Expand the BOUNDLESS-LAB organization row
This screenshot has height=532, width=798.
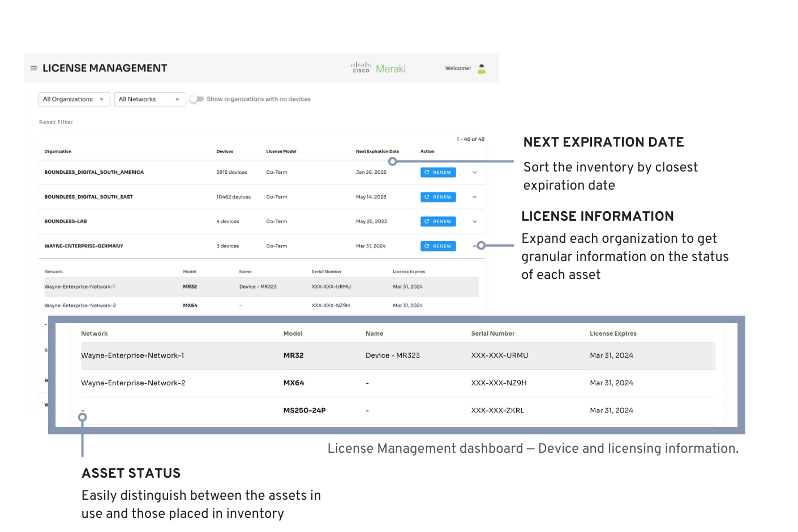click(x=474, y=221)
